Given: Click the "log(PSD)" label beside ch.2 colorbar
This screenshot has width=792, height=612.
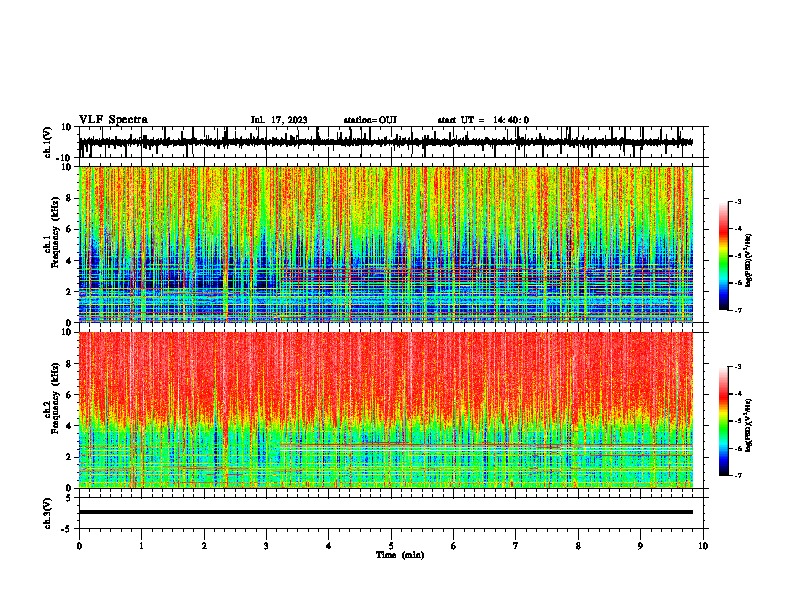Looking at the screenshot, I should [749, 424].
